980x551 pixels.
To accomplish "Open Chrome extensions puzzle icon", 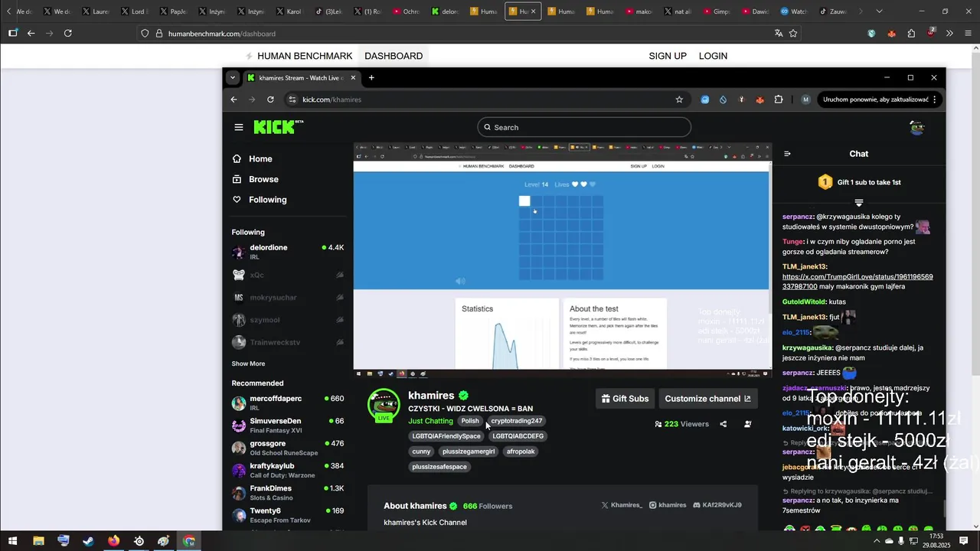I will point(779,99).
